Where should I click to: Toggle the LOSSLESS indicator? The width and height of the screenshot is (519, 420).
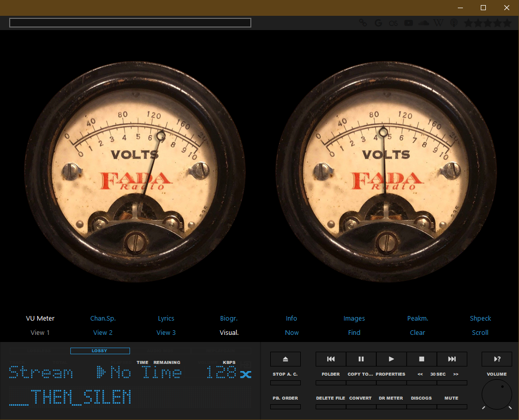pyautogui.click(x=39, y=351)
